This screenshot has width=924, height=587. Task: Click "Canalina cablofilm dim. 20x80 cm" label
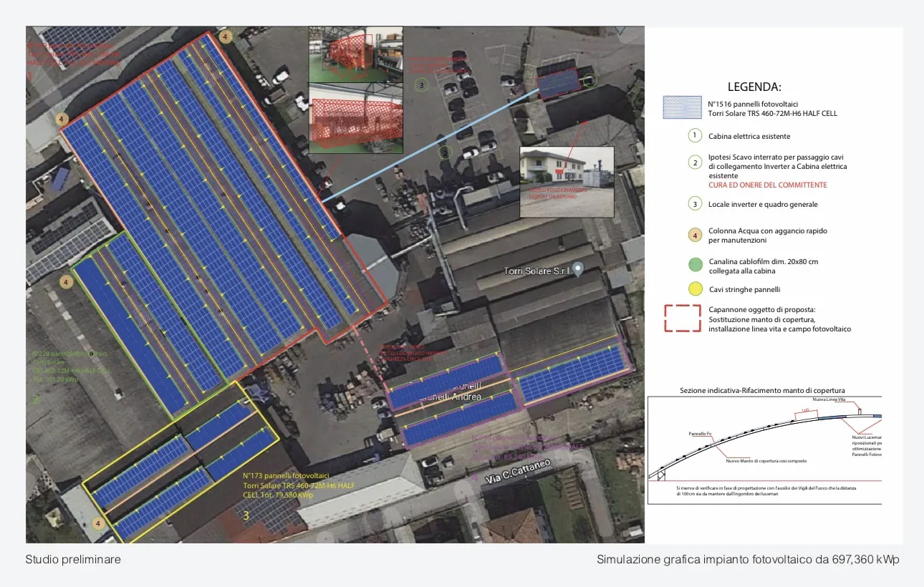click(x=763, y=261)
